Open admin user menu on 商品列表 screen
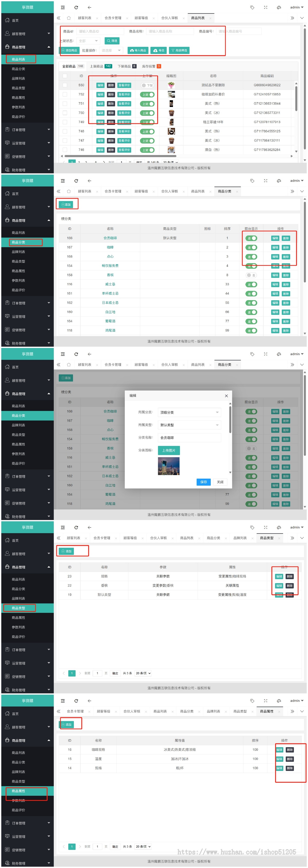Screen dimensions: 308x868 [x=296, y=7]
